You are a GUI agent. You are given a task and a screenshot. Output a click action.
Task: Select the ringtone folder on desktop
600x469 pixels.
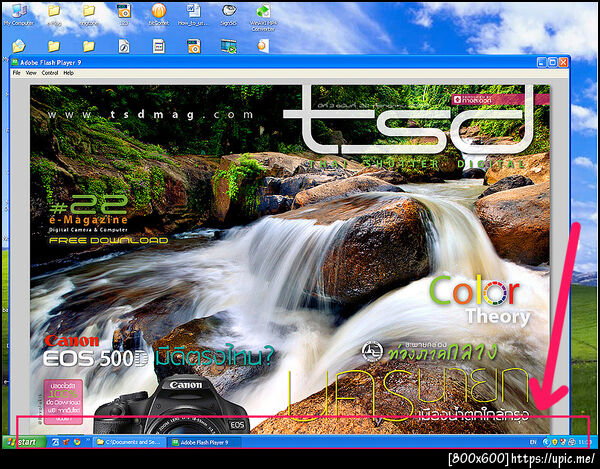(89, 15)
